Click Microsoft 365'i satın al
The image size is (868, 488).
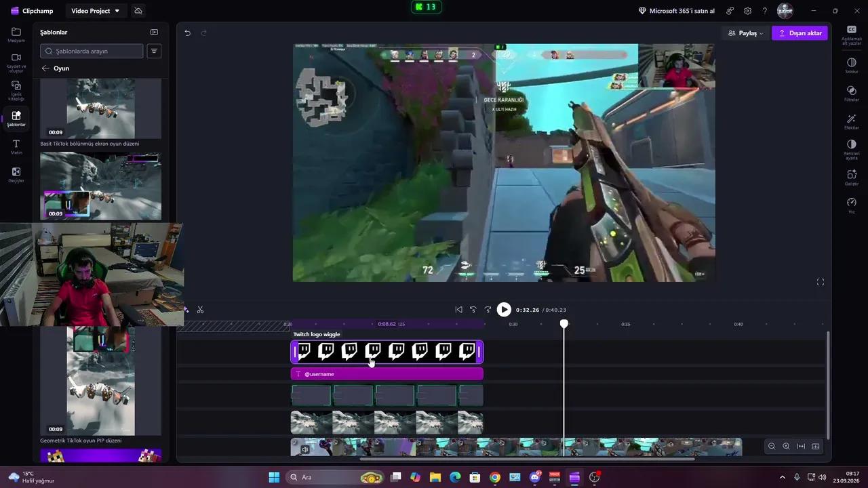click(x=677, y=11)
